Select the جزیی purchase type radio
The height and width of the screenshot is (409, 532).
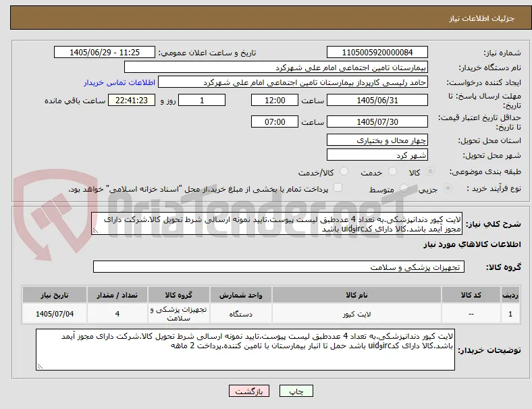448,188
